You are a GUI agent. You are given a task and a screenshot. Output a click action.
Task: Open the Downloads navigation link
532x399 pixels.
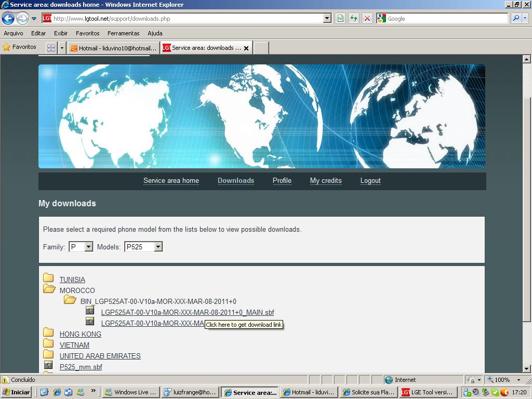pyautogui.click(x=236, y=181)
